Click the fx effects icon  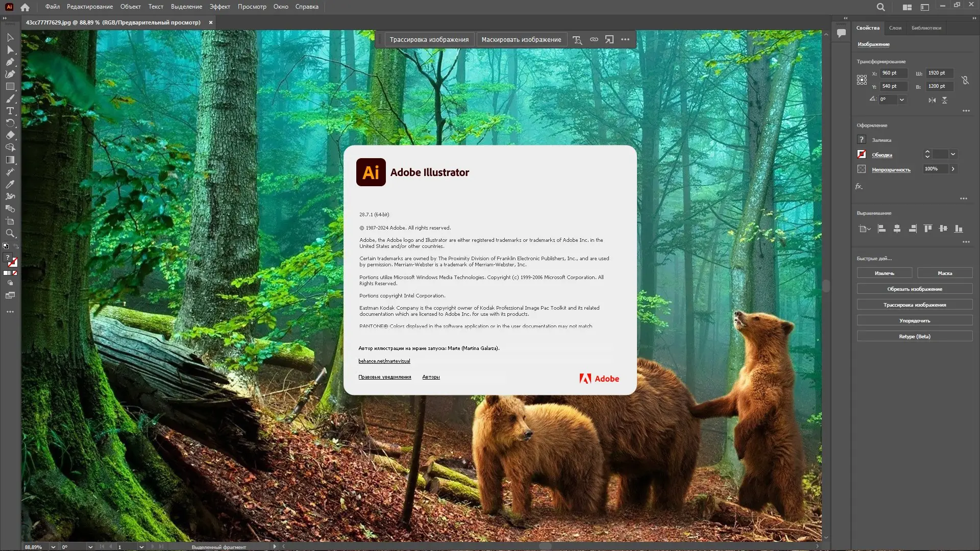pyautogui.click(x=859, y=187)
